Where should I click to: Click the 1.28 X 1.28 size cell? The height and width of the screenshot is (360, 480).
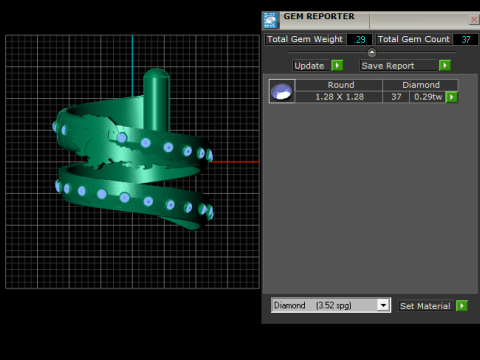[x=339, y=97]
